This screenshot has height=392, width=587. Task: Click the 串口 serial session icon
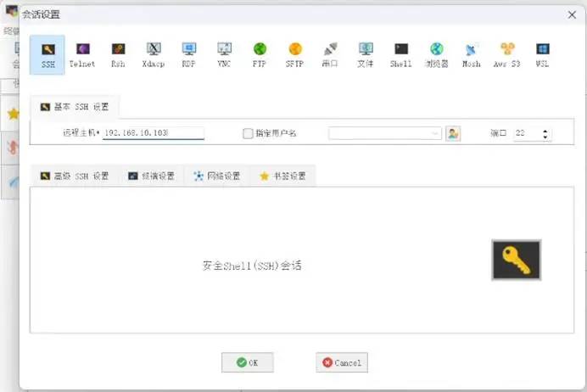coord(330,54)
